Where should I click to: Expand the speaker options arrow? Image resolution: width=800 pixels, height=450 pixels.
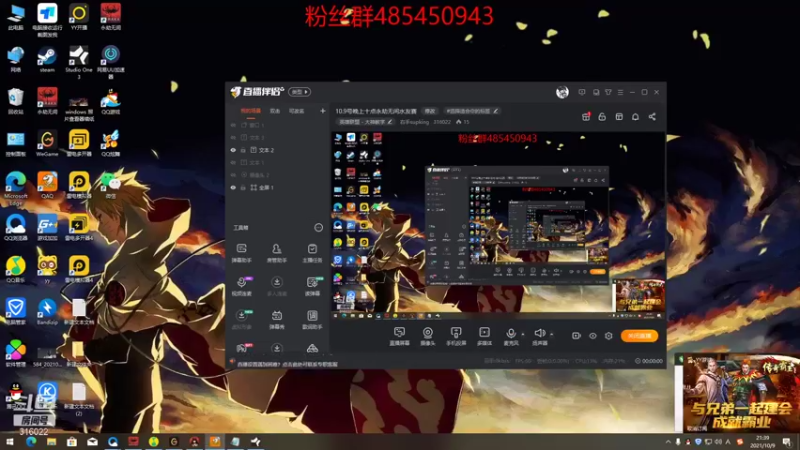552,334
